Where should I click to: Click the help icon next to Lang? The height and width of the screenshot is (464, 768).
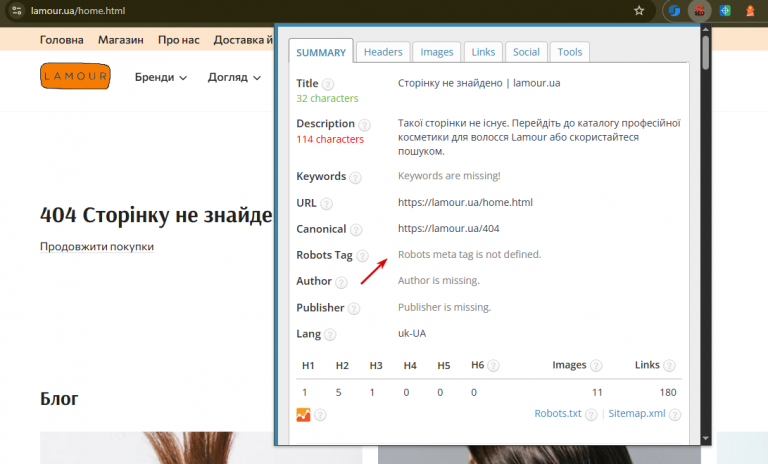[331, 335]
